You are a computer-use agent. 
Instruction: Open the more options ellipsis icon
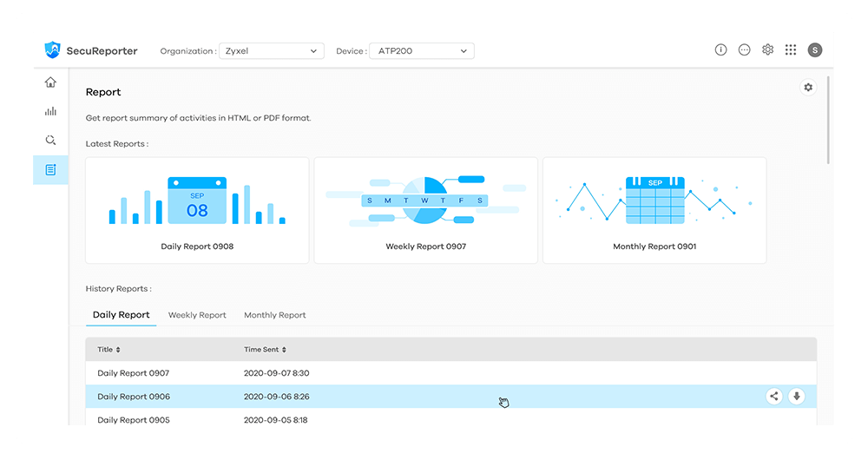pos(744,50)
